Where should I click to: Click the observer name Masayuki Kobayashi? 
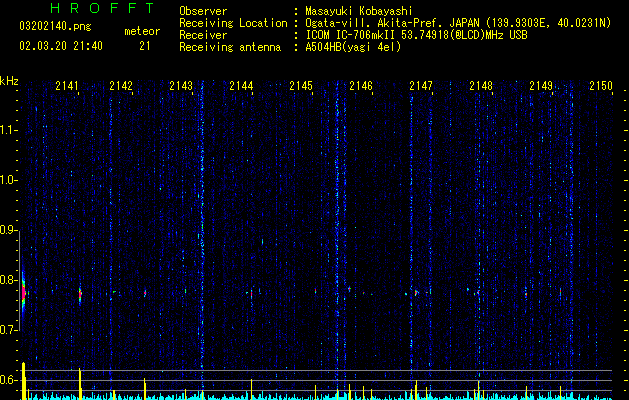[359, 11]
